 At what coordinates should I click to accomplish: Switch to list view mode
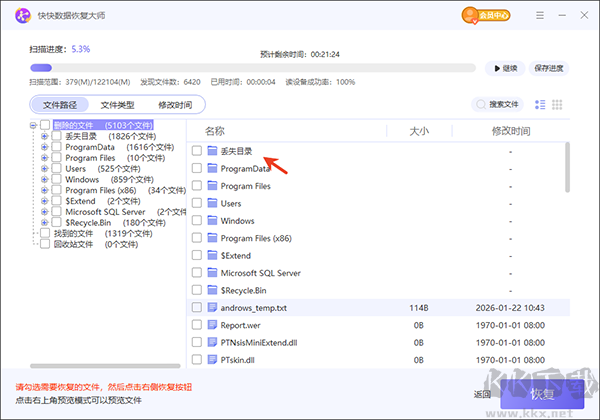(541, 104)
